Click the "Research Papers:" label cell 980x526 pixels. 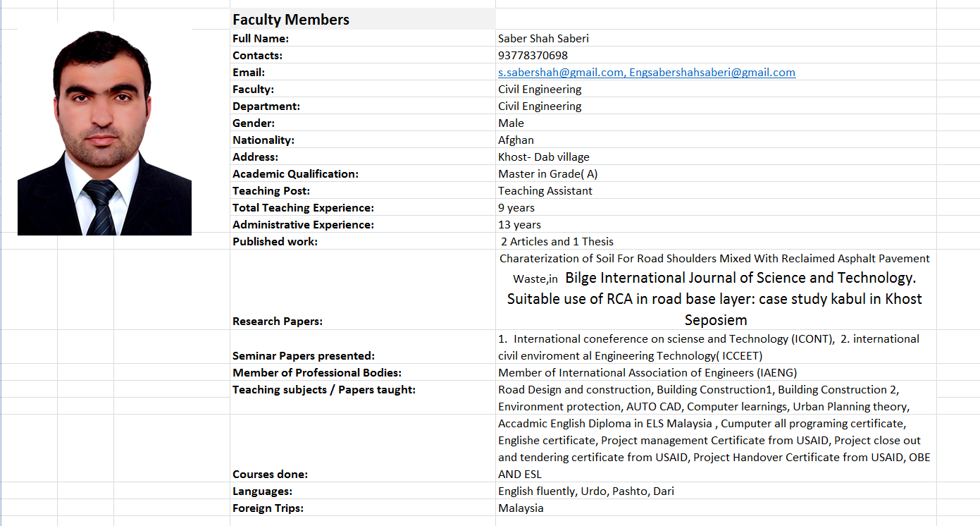[x=363, y=290]
